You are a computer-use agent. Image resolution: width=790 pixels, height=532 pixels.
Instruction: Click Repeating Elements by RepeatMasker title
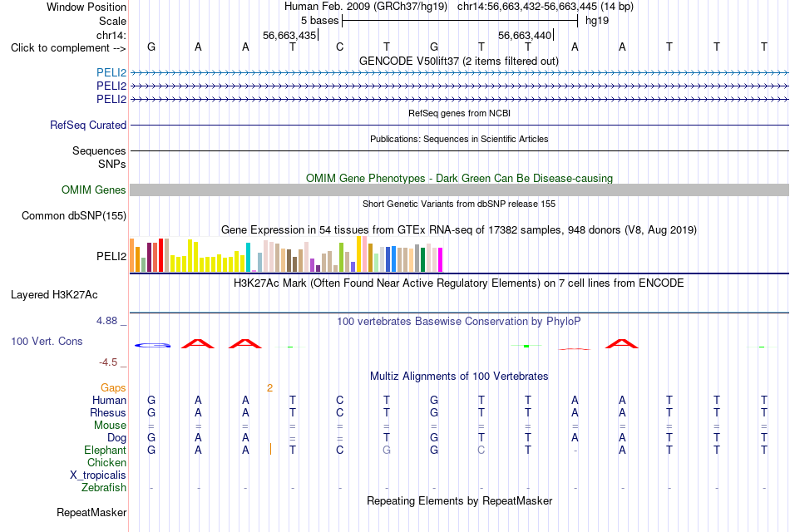[x=459, y=500]
